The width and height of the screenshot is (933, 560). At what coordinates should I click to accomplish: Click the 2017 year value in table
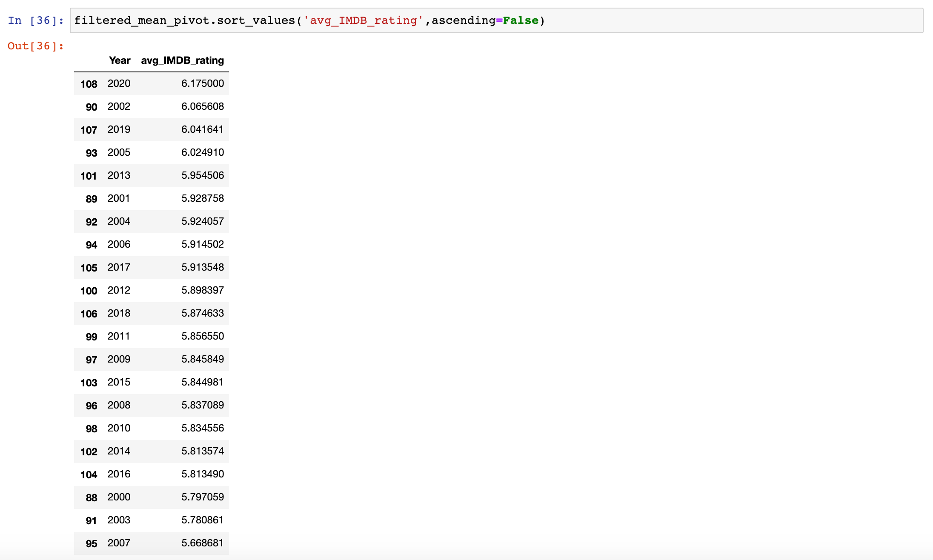[118, 267]
